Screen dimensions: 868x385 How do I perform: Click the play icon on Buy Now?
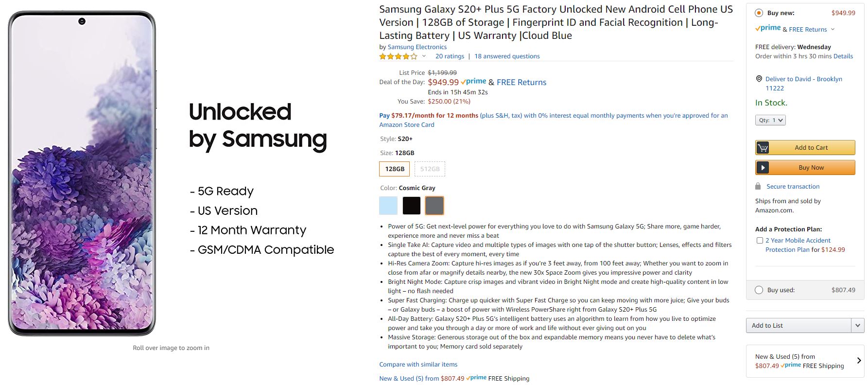[x=763, y=168]
